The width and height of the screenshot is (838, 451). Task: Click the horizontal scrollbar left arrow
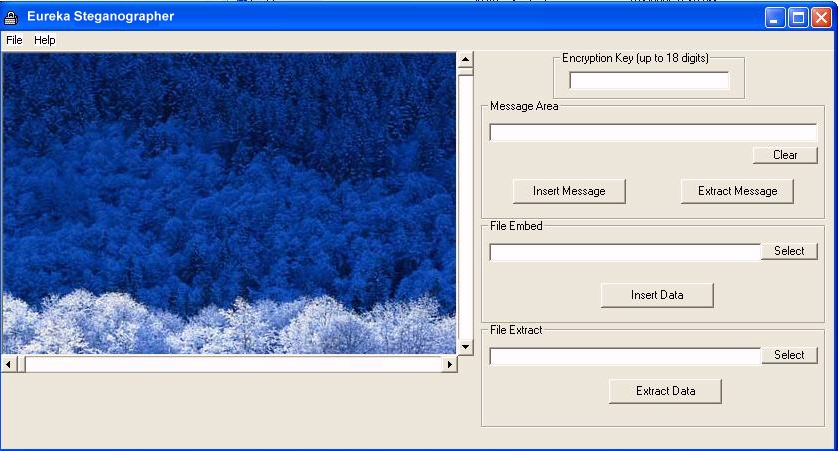[x=8, y=364]
